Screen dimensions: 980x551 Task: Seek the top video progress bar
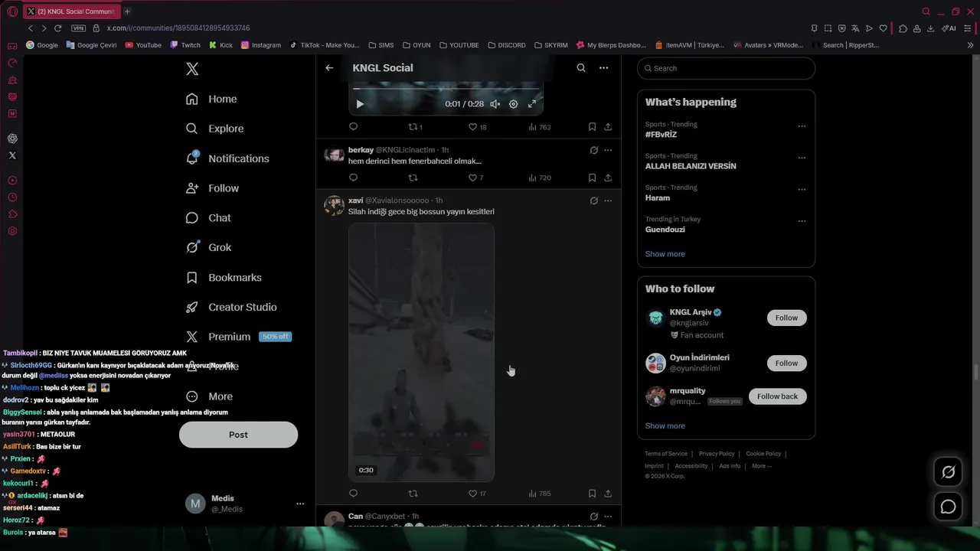446,89
